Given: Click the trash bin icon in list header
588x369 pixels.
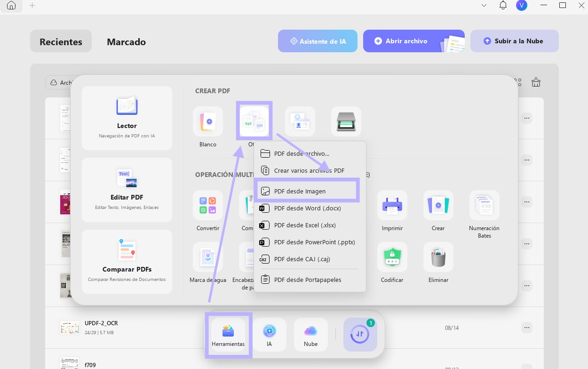Looking at the screenshot, I should coord(536,82).
